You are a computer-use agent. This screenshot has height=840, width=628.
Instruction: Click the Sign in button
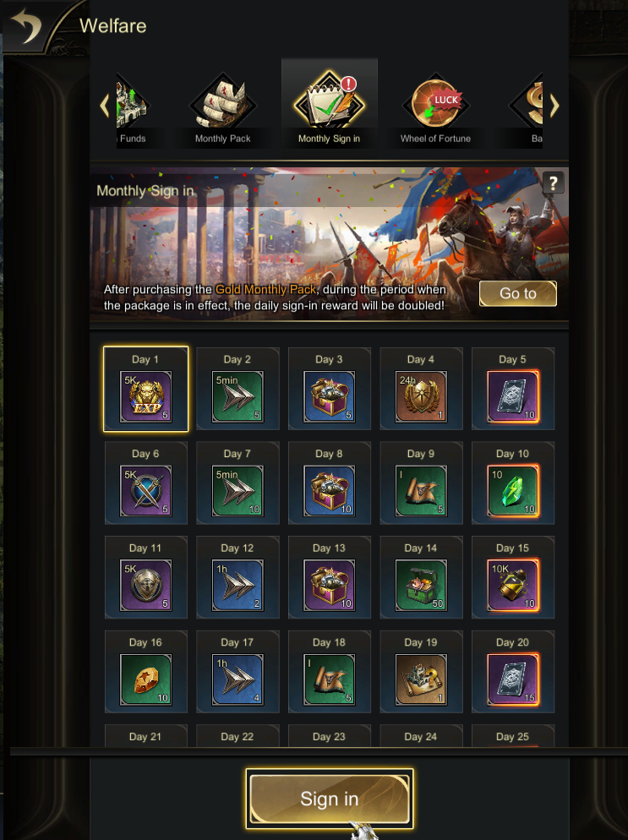[x=329, y=799]
